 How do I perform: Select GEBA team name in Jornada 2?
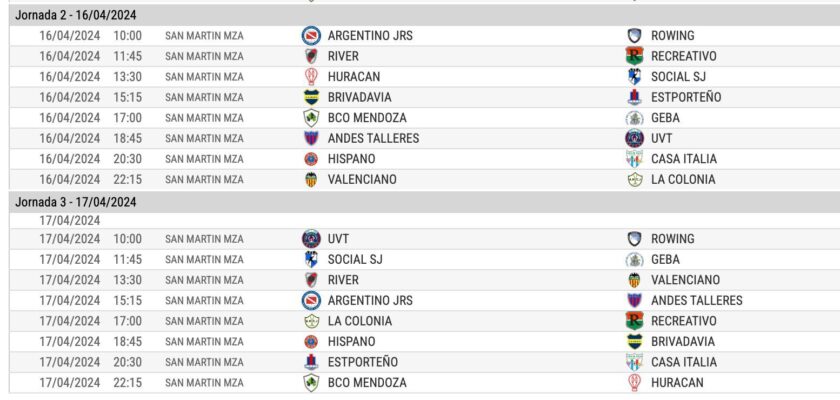pyautogui.click(x=665, y=117)
